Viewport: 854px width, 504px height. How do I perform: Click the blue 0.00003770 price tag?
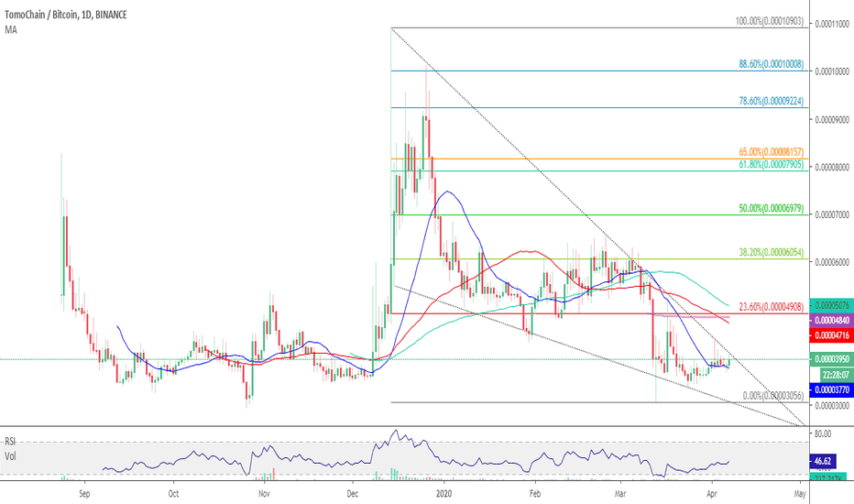(x=832, y=390)
